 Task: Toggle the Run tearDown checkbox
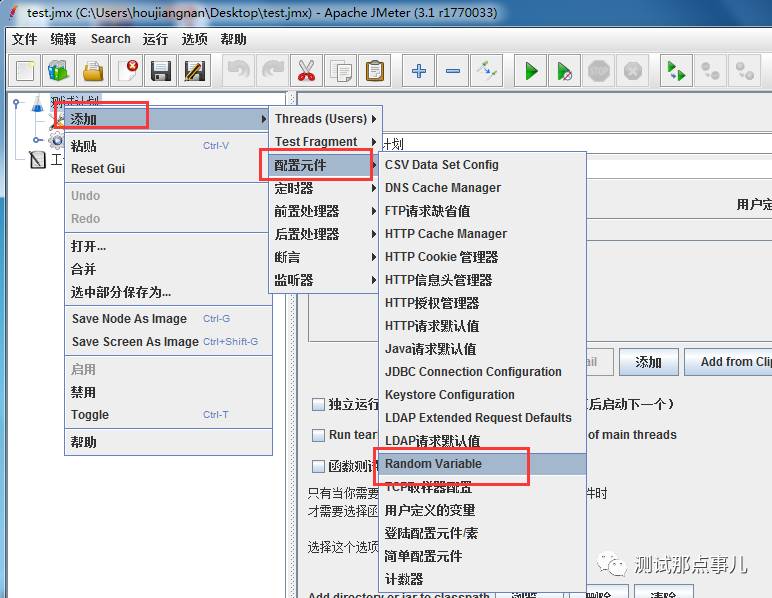(x=318, y=435)
